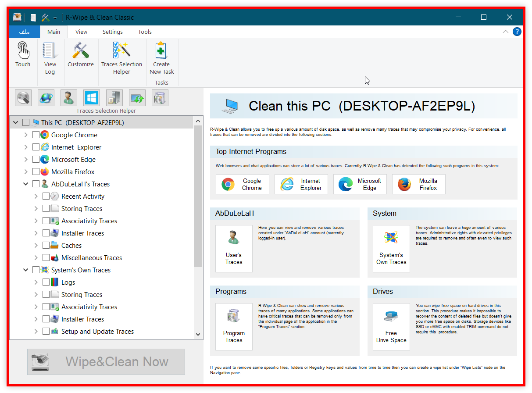Open Free Drive Space tile
The height and width of the screenshot is (393, 532).
[391, 327]
